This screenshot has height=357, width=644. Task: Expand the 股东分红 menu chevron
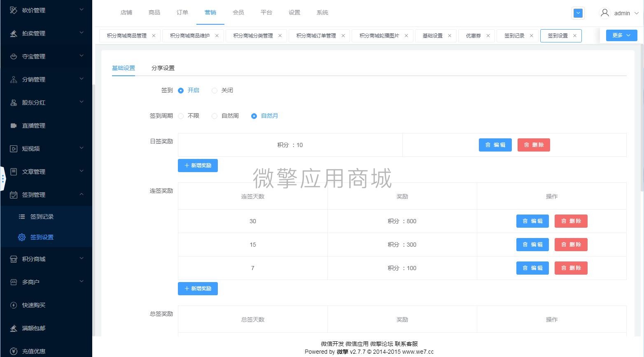click(81, 102)
